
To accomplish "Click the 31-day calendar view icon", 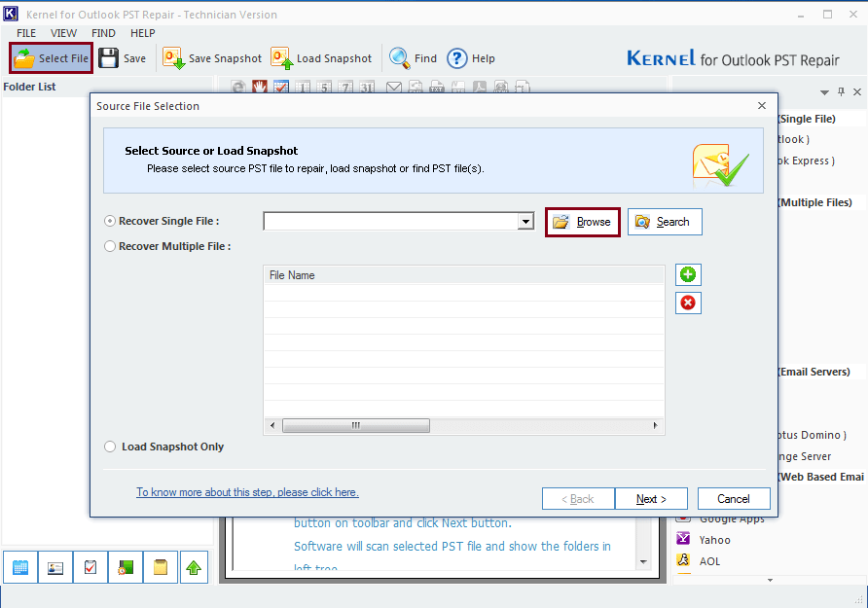I will pyautogui.click(x=367, y=87).
